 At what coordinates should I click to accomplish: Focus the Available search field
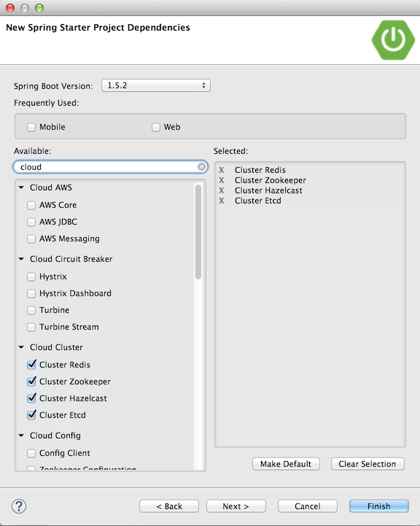click(109, 167)
